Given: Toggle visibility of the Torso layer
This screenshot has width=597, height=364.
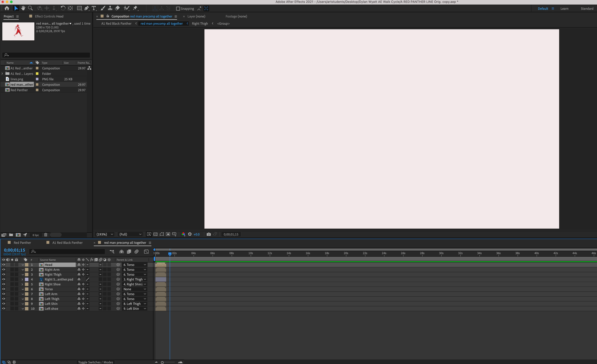Looking at the screenshot, I should point(4,289).
